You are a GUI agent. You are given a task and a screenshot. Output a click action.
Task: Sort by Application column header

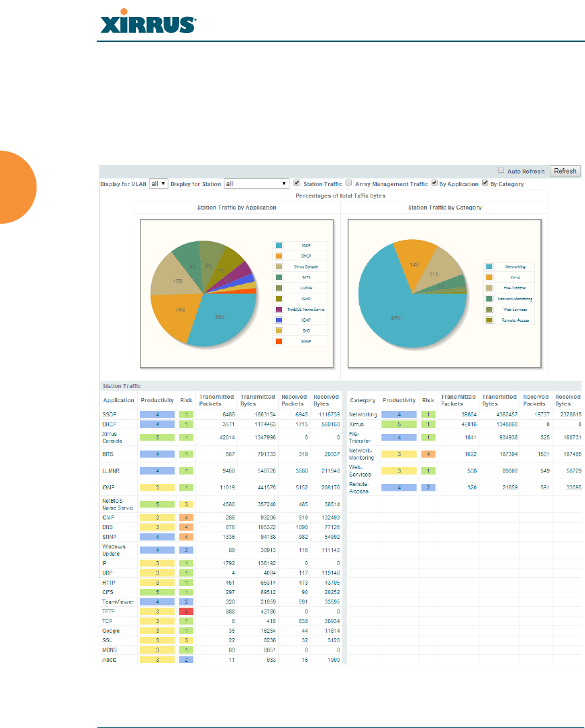tap(118, 400)
